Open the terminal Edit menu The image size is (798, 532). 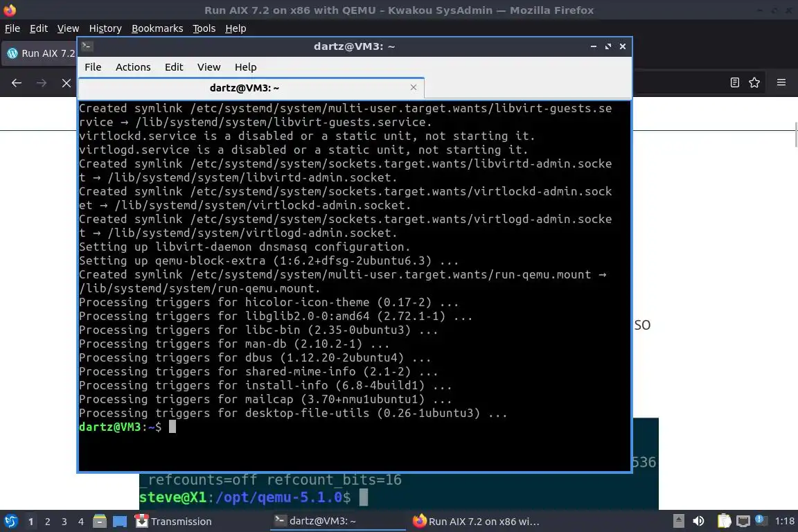(174, 67)
